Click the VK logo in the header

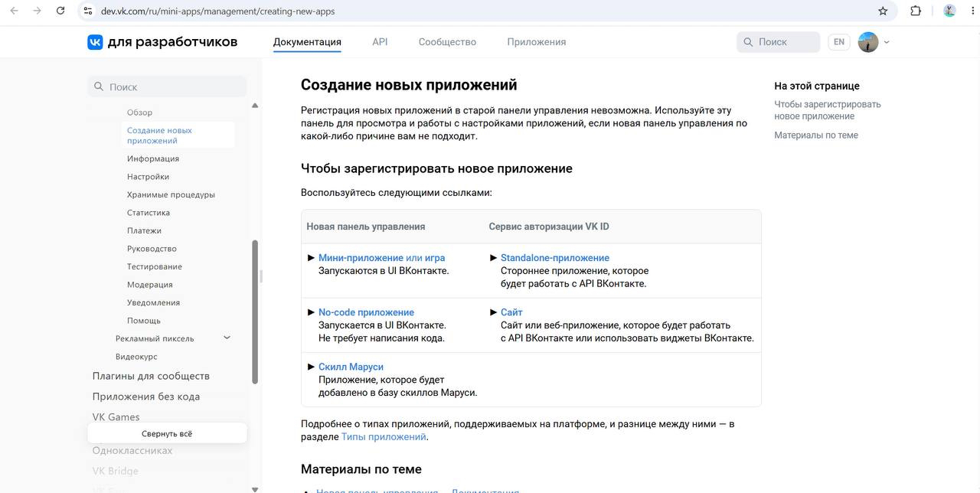[95, 42]
